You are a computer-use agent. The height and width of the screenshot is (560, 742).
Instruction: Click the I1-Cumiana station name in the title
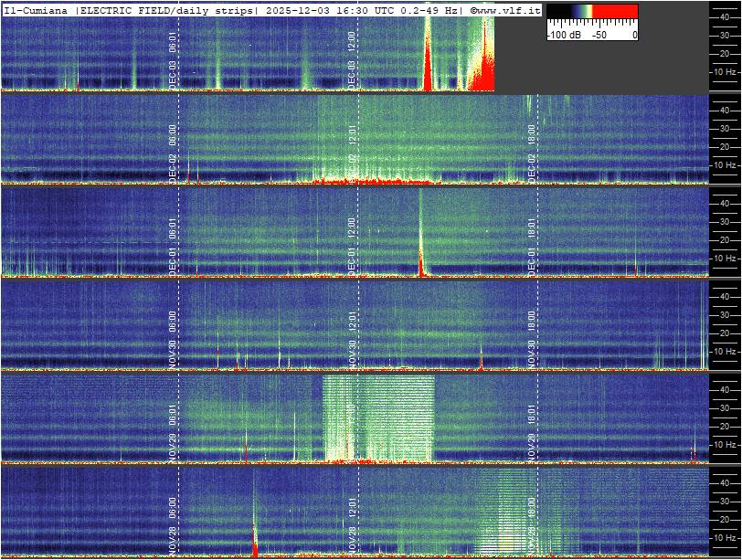click(x=37, y=10)
